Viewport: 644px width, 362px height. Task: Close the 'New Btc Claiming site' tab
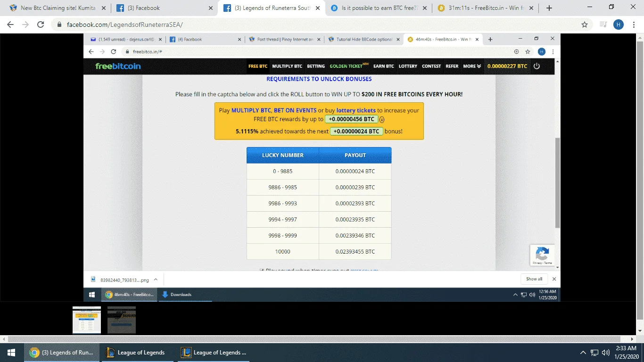pos(104,8)
